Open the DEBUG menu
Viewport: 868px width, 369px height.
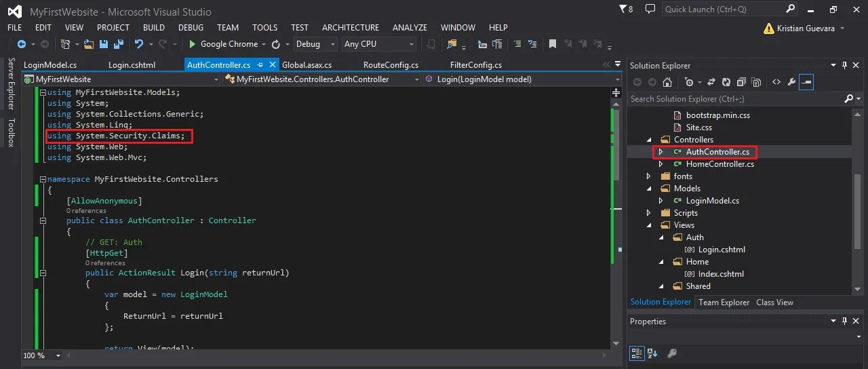pos(191,28)
